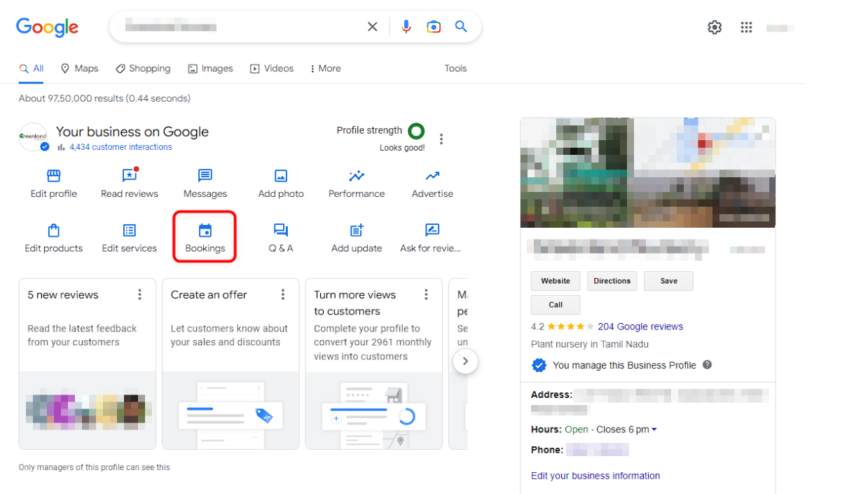Open Bookings in business profile
Image resolution: width=868 pixels, height=494 pixels.
point(205,238)
